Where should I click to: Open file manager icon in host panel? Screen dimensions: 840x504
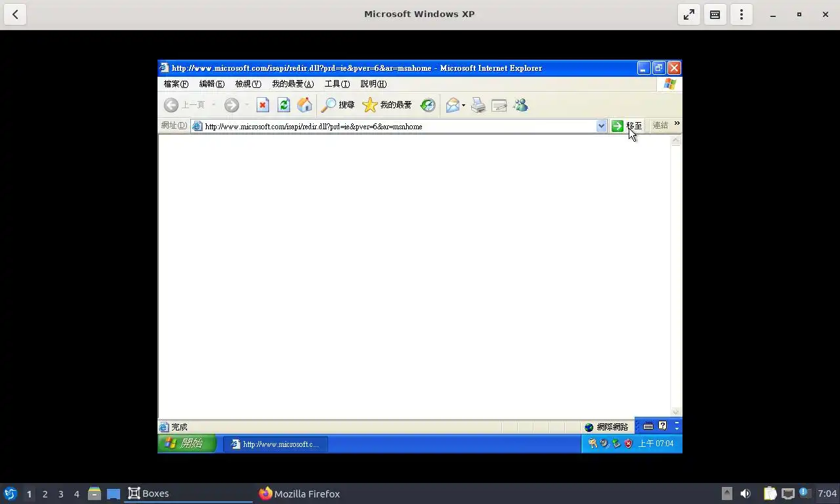pyautogui.click(x=94, y=493)
